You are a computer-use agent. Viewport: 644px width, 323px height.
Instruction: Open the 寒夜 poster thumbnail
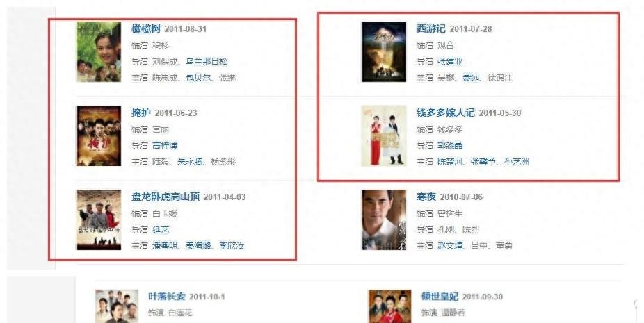(x=384, y=220)
